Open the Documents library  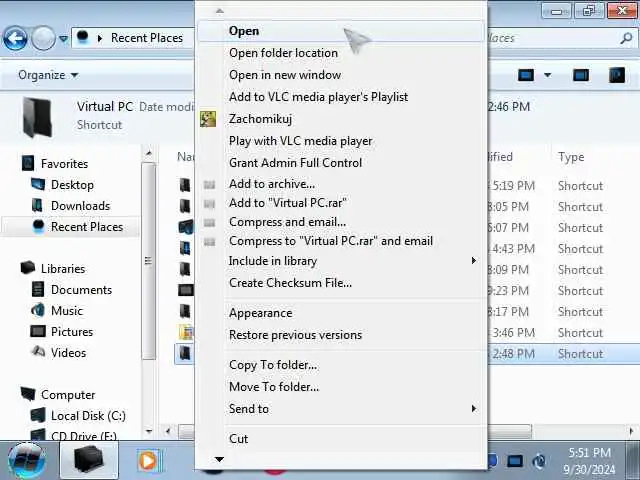click(x=81, y=290)
